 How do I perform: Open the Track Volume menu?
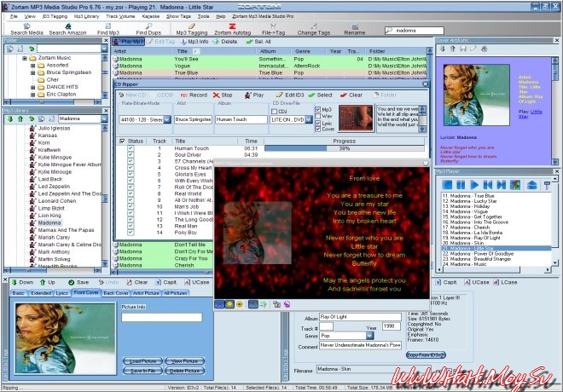(120, 16)
